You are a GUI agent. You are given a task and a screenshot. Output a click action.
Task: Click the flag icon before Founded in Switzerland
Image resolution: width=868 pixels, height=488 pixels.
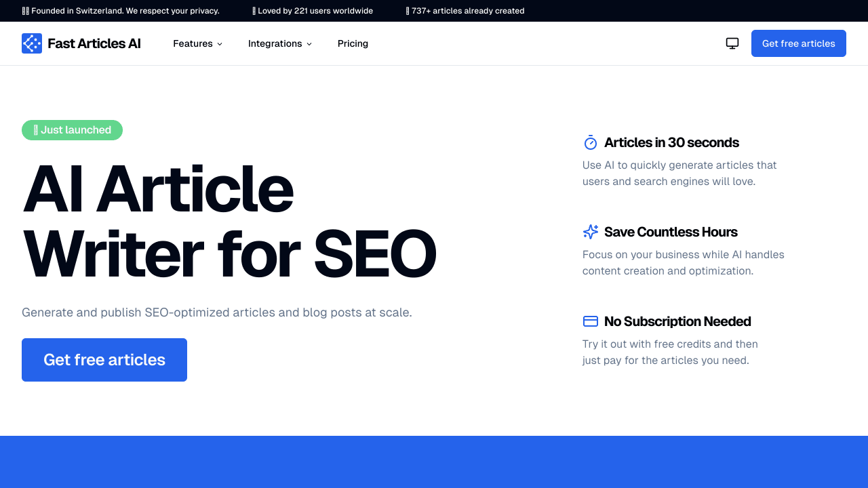tap(26, 10)
